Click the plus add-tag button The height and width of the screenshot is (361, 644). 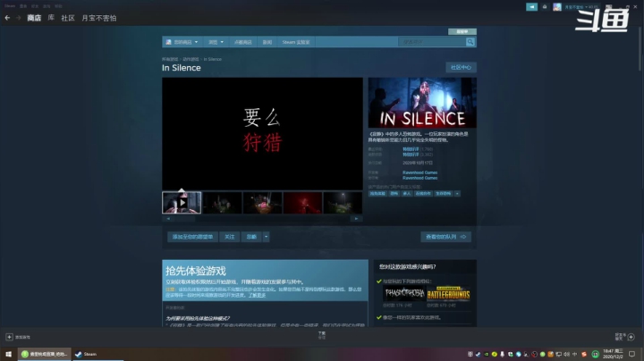457,194
